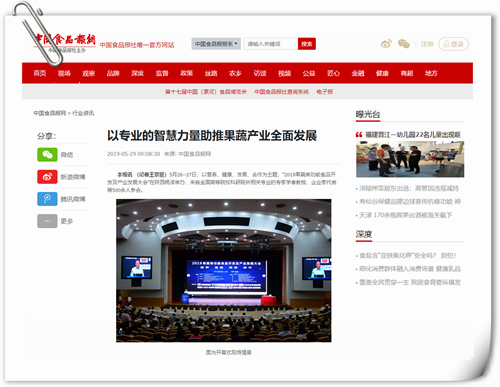Open the 电子报 e-paper link

click(x=325, y=92)
